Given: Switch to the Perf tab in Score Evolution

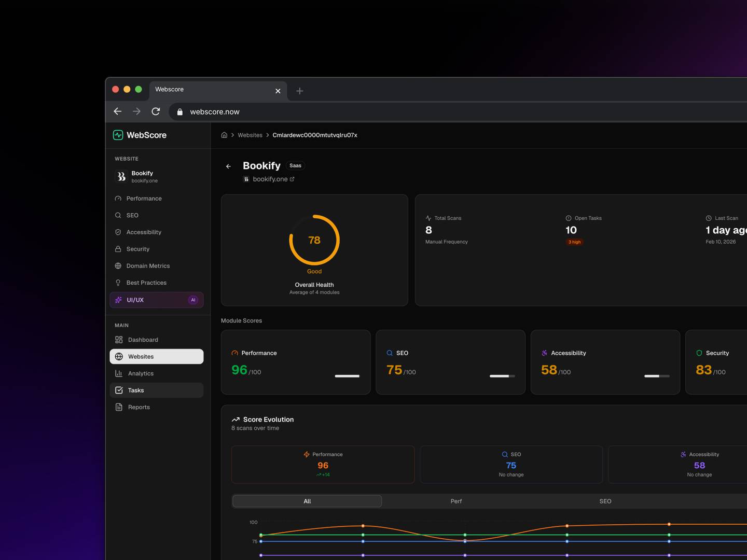Looking at the screenshot, I should [x=456, y=501].
